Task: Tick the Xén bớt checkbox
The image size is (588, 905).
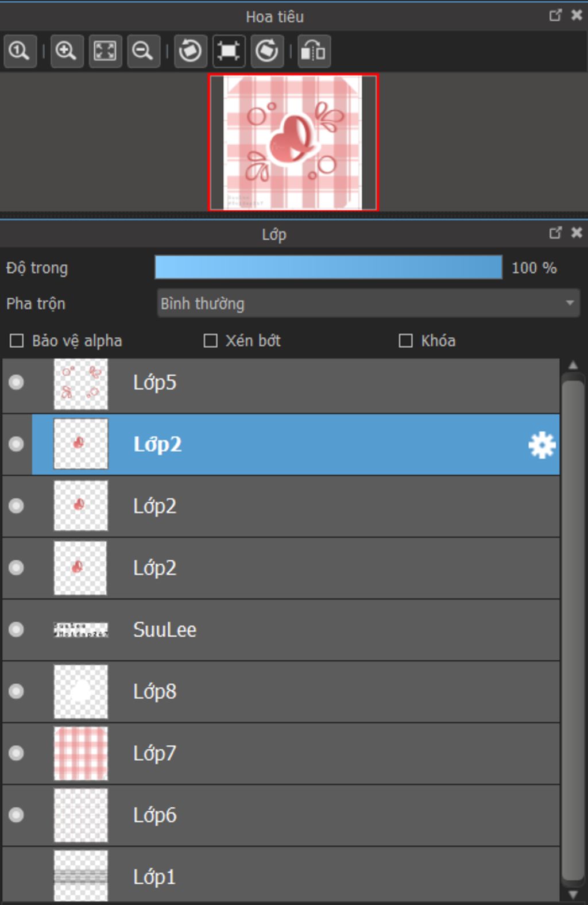Action: coord(211,341)
